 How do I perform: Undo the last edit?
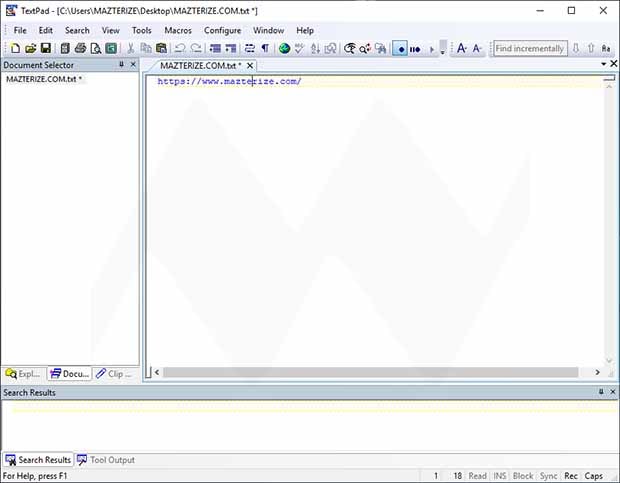tap(180, 48)
